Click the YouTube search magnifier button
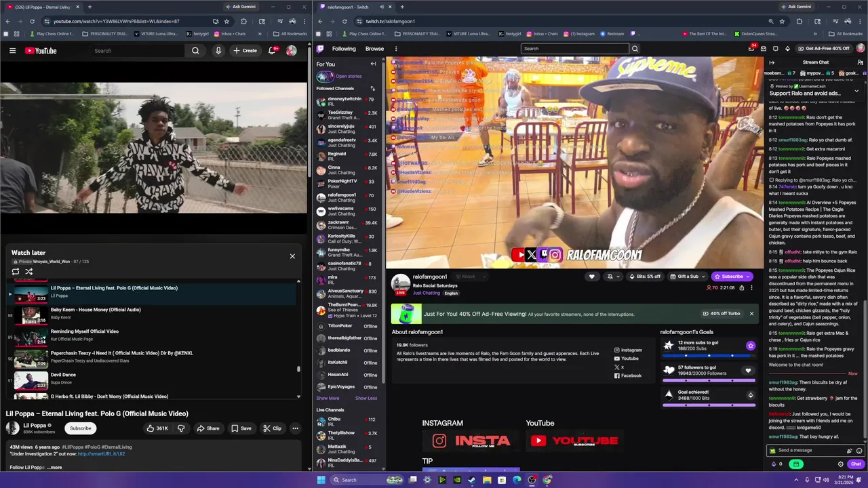868x488 pixels. (195, 51)
